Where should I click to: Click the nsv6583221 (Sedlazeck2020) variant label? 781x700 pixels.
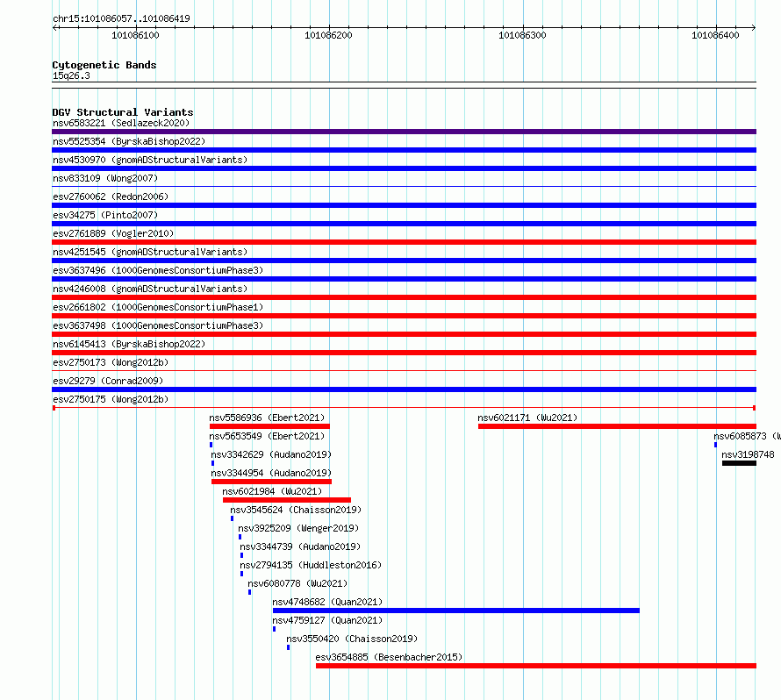pyautogui.click(x=121, y=123)
